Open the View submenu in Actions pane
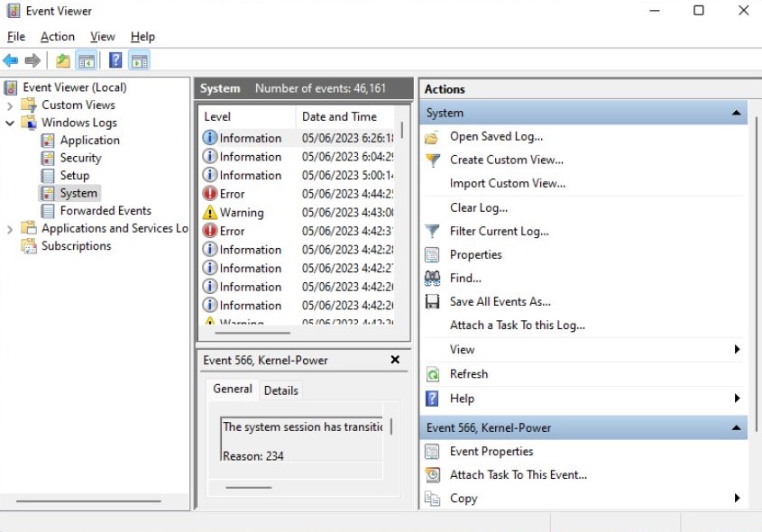Screen dimensions: 762x532 pyautogui.click(x=463, y=349)
